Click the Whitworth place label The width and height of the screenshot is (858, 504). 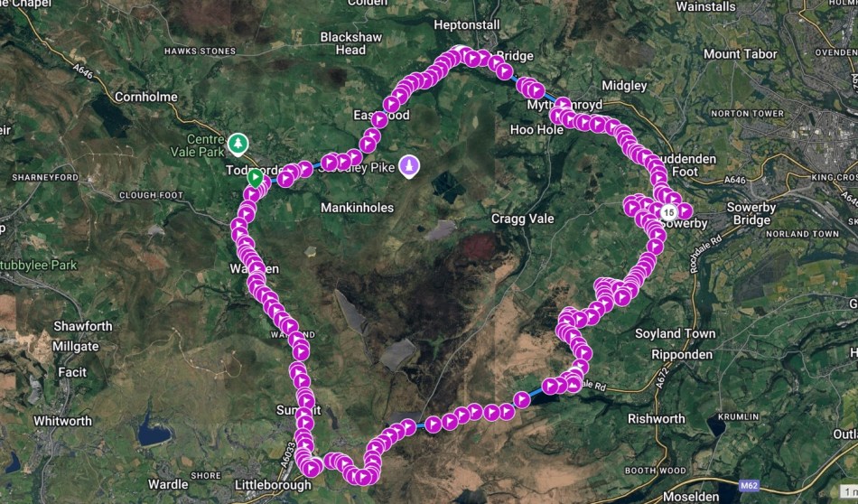point(63,421)
